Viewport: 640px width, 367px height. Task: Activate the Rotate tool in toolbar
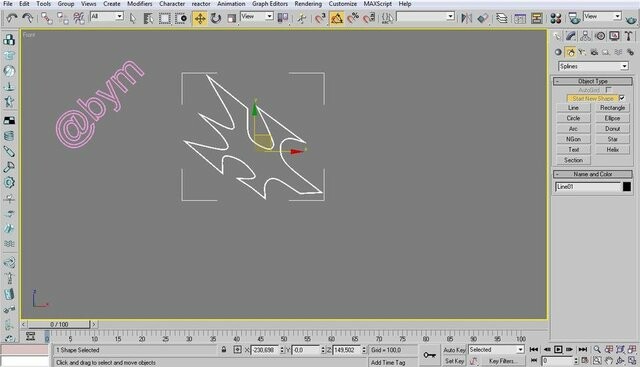pos(216,18)
